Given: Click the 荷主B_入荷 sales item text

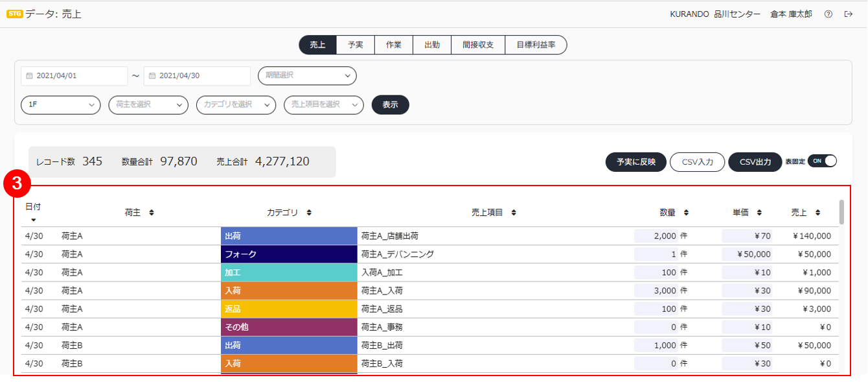Looking at the screenshot, I should 382,363.
